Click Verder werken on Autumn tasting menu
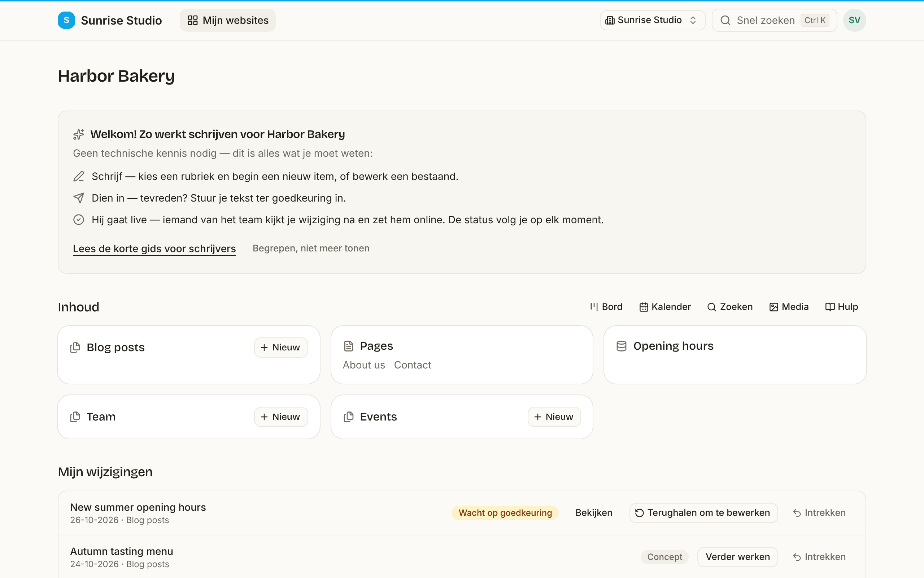The height and width of the screenshot is (578, 924). click(738, 557)
